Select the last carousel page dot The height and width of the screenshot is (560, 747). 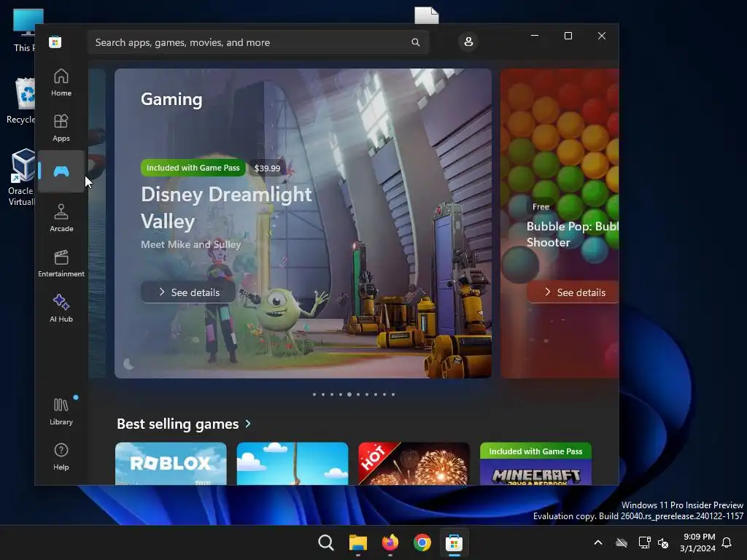pos(393,394)
